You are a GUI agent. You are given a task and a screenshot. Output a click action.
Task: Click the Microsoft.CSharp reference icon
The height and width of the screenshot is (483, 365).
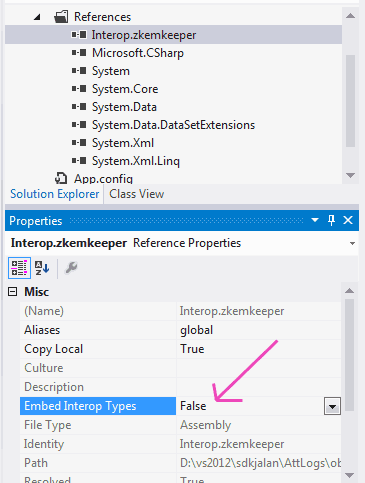79,53
